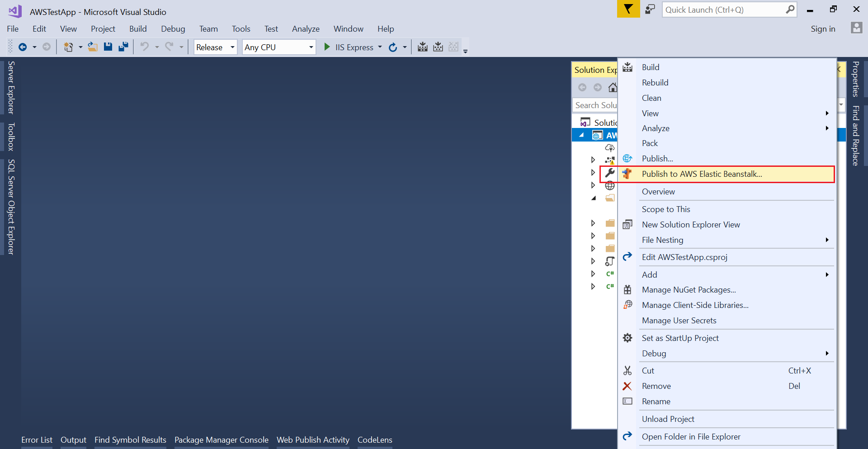Click the Send Feedback icon
868x449 pixels.
coord(650,9)
